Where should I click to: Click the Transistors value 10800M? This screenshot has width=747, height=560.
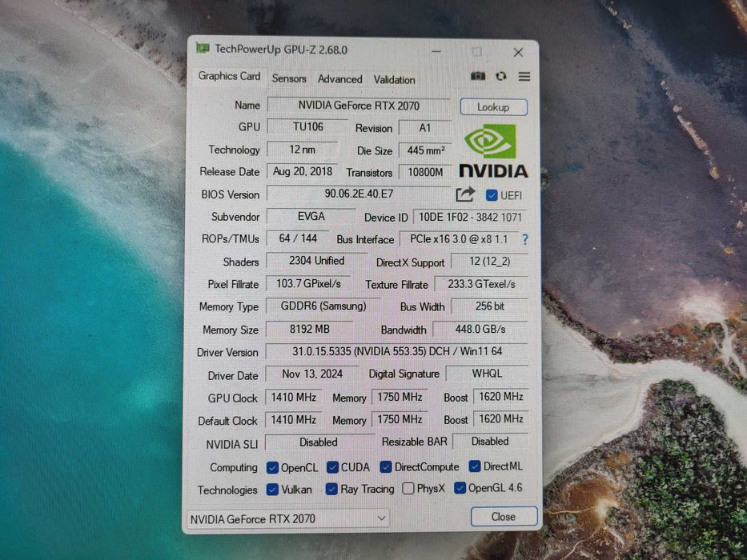point(425,172)
